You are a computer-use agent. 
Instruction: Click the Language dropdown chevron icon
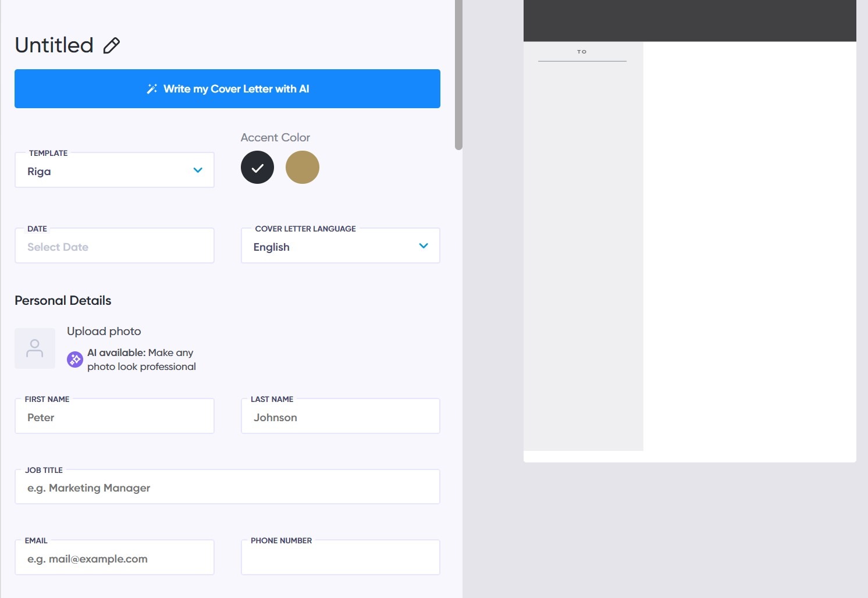pos(423,245)
